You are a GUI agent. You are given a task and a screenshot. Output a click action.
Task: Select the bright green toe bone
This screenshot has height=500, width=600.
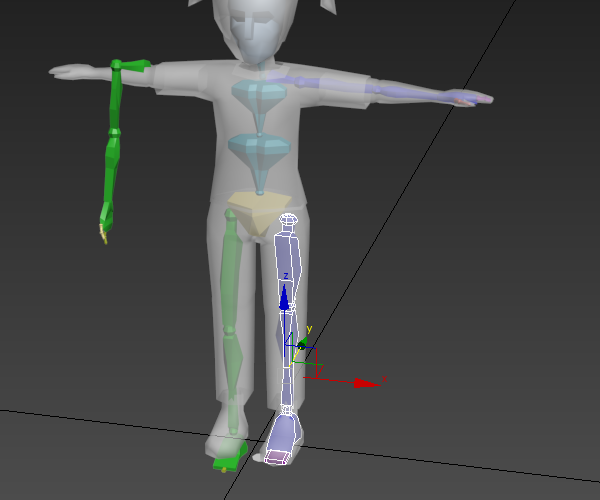(225, 464)
